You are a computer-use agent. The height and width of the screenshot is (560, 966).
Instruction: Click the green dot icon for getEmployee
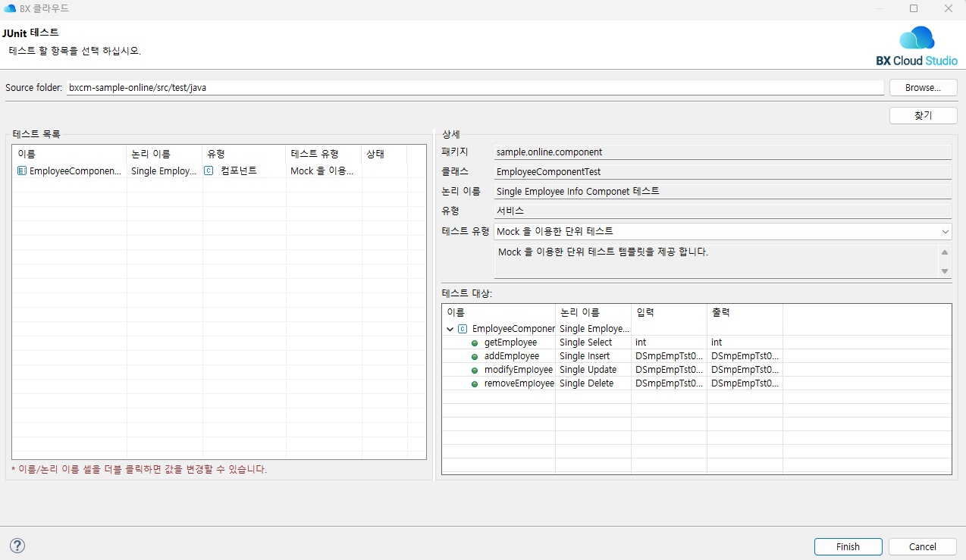click(475, 343)
